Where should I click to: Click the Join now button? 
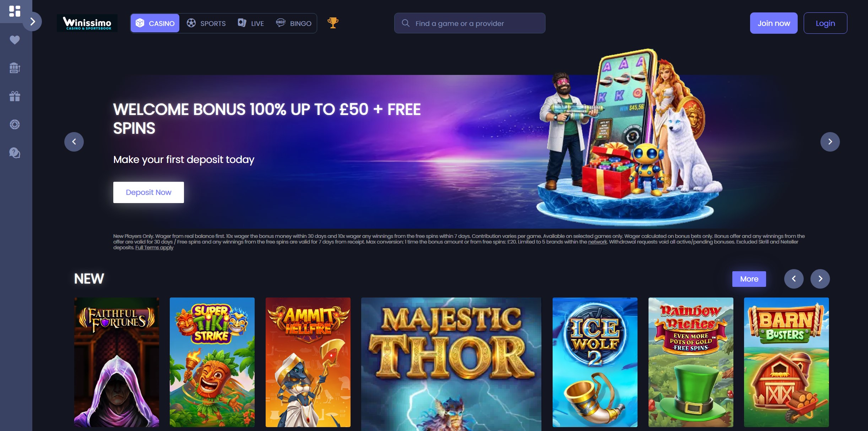[x=774, y=23]
